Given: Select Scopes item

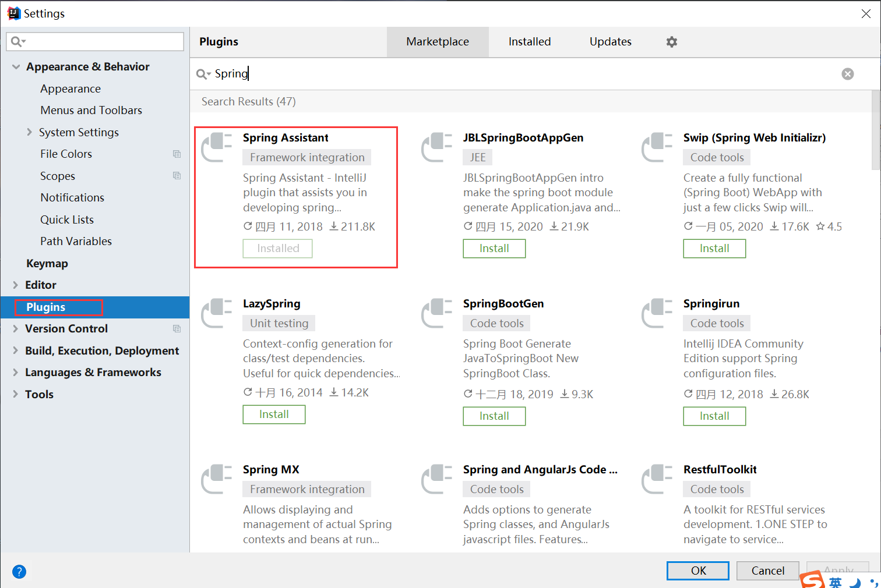Looking at the screenshot, I should pos(58,176).
